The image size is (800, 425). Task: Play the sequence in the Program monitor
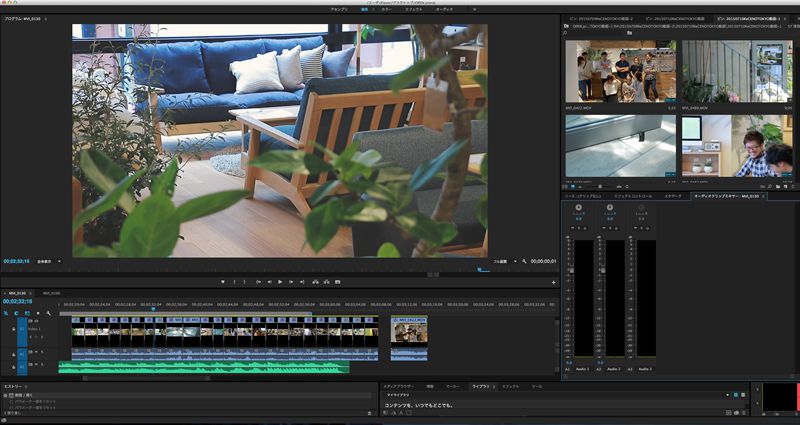pos(280,282)
